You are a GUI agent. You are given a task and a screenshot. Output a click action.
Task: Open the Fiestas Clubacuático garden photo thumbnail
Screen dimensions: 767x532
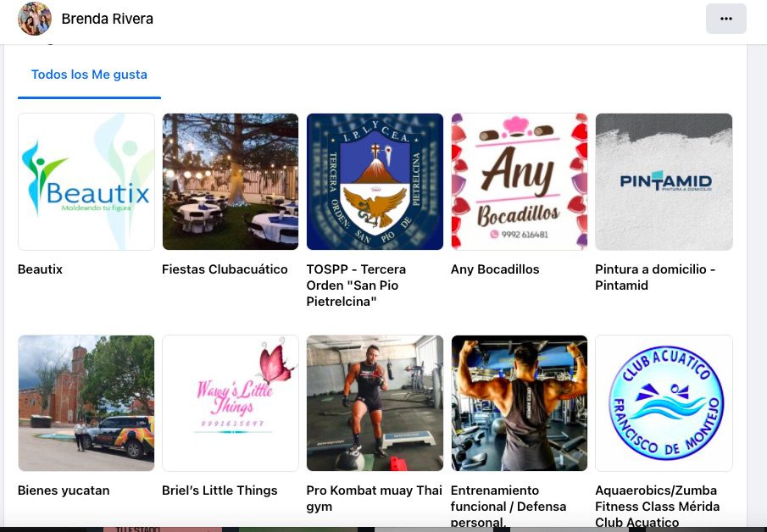pyautogui.click(x=231, y=182)
